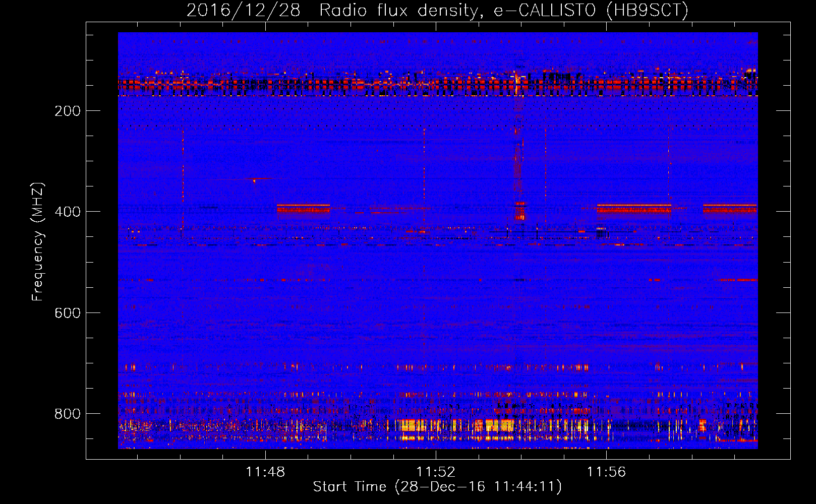Click the 11:52 time tick label
816x504 pixels.
(436, 472)
